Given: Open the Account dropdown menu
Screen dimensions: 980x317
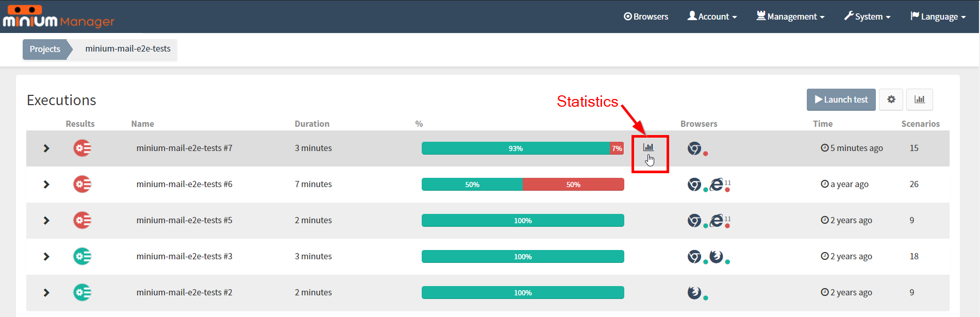Looking at the screenshot, I should tap(712, 16).
